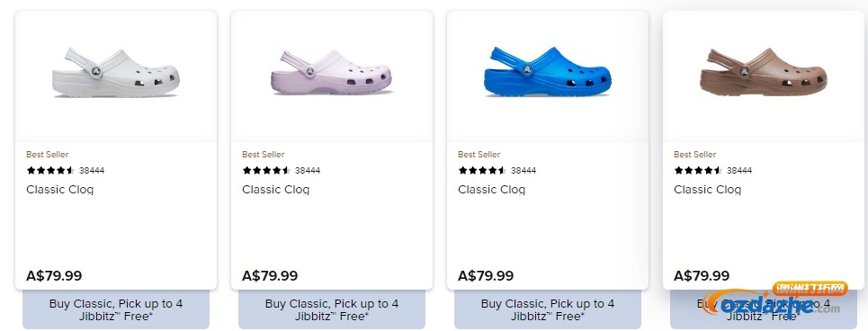Open the white Classic Clog image
Viewport: 868px width, 331px height.
point(116,73)
